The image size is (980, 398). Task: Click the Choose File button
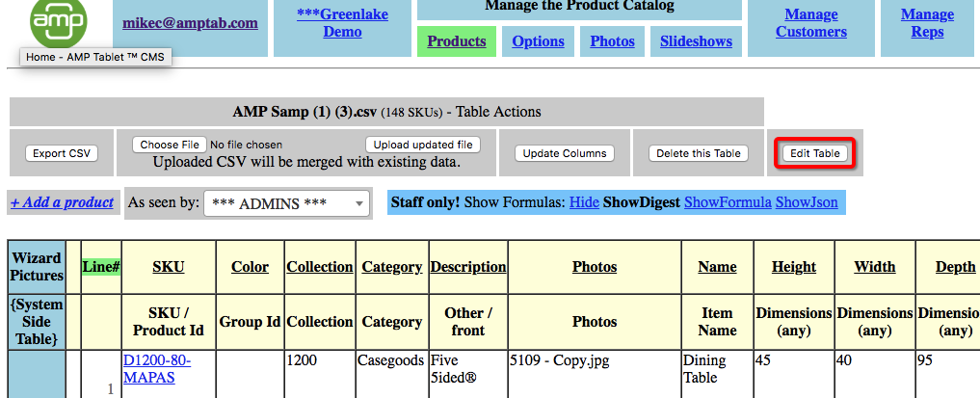pyautogui.click(x=170, y=145)
